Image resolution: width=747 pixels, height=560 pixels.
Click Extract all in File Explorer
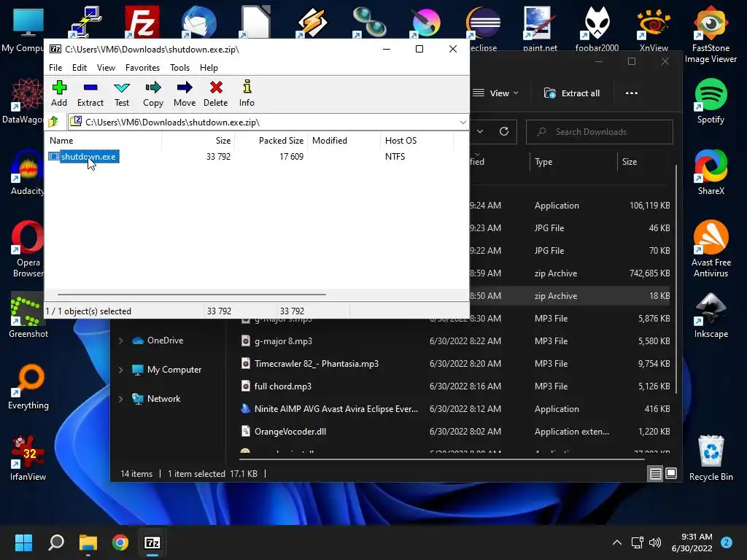[x=572, y=93]
